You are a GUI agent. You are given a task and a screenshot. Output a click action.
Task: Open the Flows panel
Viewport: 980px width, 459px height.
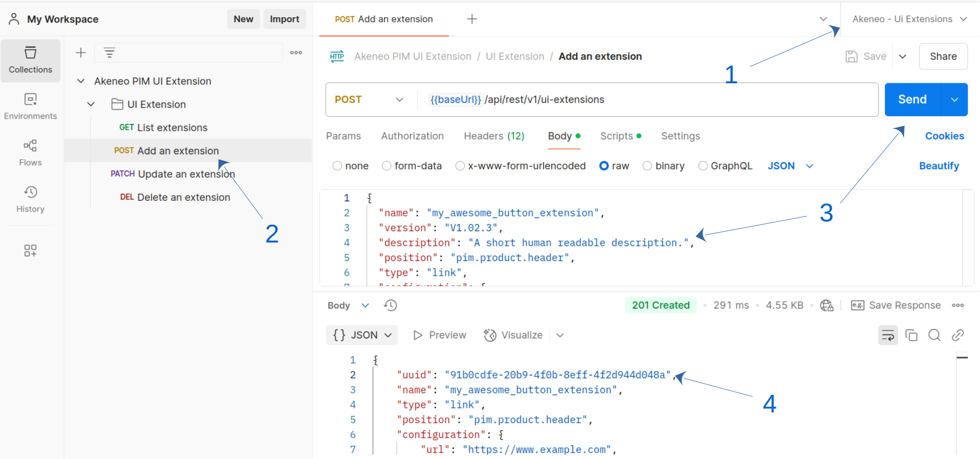click(30, 152)
